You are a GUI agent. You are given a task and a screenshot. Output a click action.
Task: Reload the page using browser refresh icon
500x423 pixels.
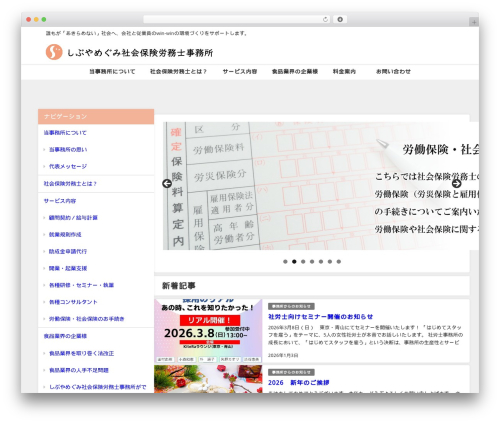tap(325, 19)
